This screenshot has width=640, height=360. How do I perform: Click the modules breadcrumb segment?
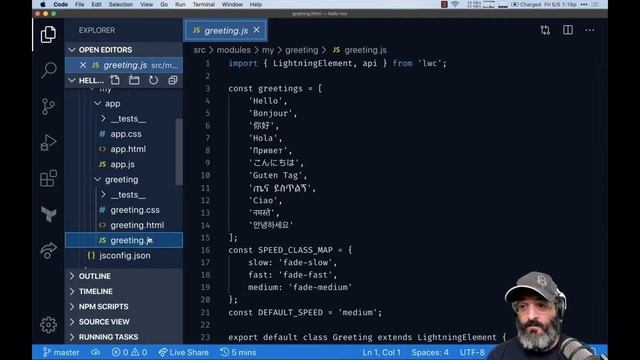click(233, 50)
